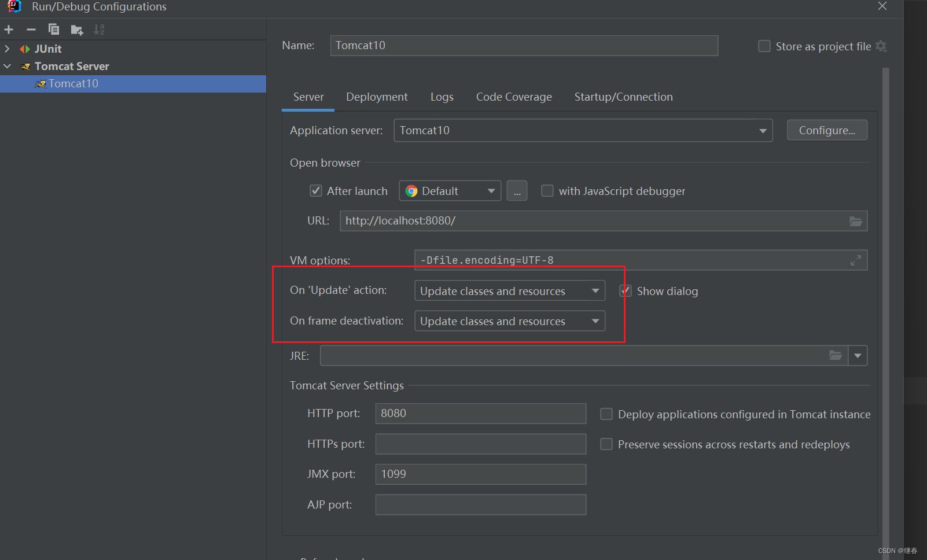Toggle Show dialog checkbox
927x560 pixels.
tap(626, 291)
